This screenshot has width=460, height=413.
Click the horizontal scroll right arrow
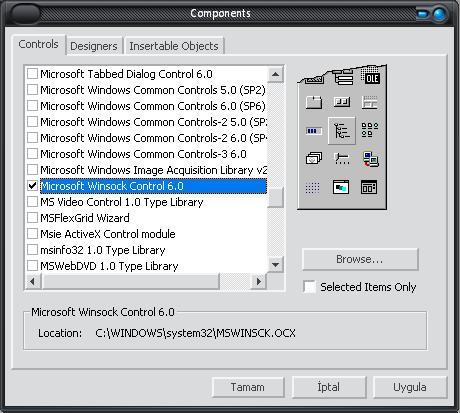click(x=259, y=281)
